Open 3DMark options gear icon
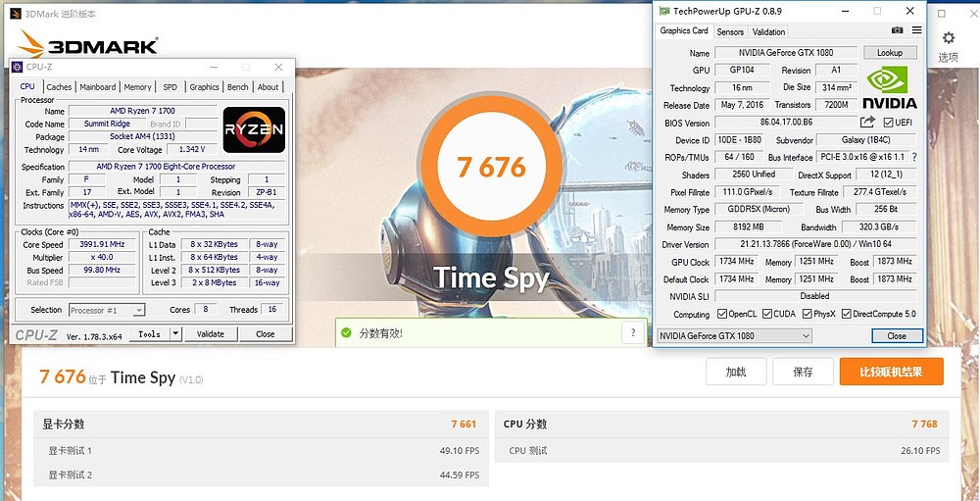 pyautogui.click(x=948, y=37)
